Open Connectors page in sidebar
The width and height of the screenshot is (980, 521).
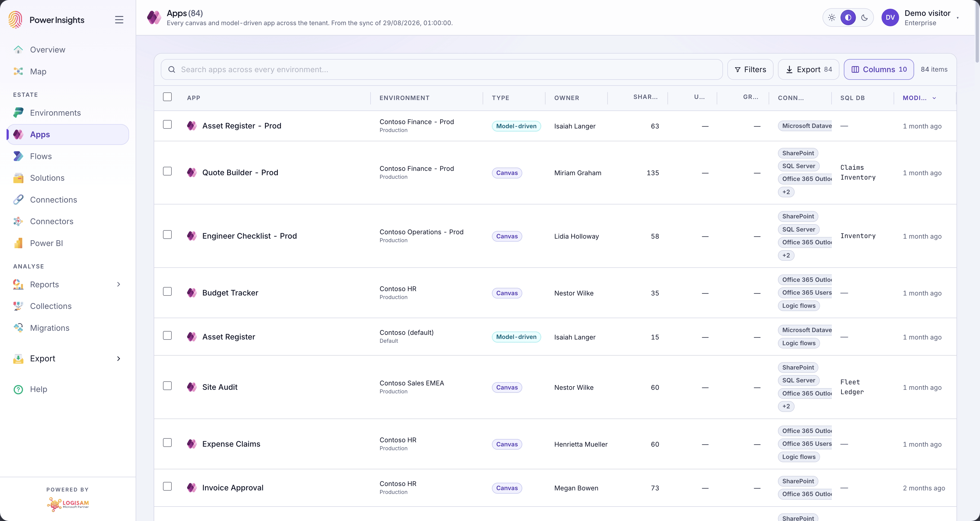coord(68,221)
